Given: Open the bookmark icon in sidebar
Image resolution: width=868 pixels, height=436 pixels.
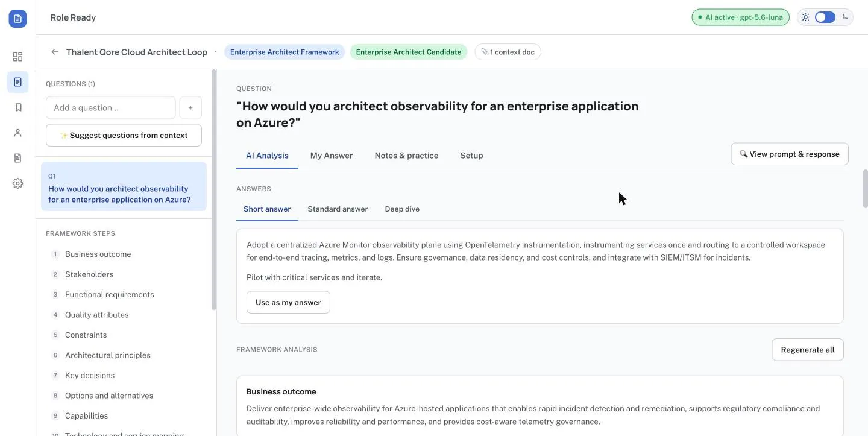Looking at the screenshot, I should pos(17,107).
